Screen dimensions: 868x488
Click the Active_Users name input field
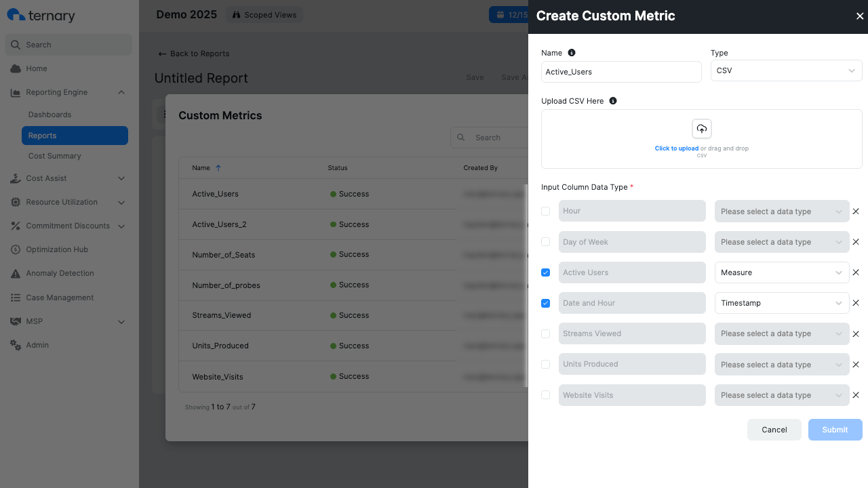[620, 72]
